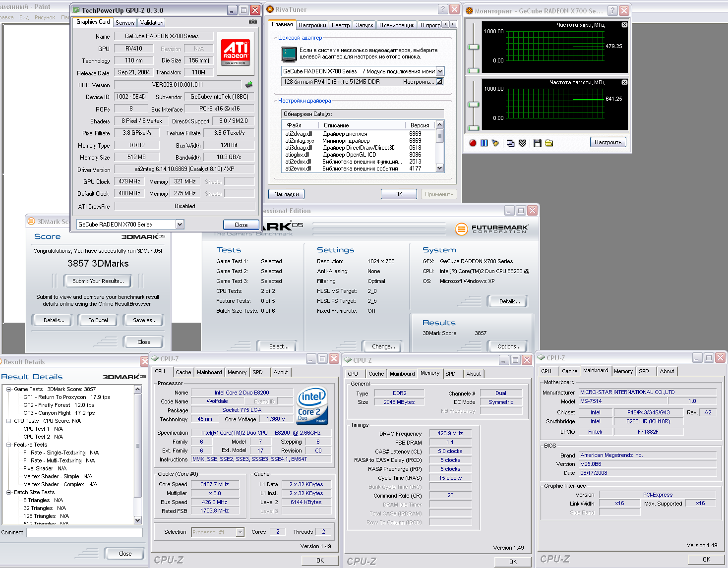Click the GPU-Z screenshot camera icon
This screenshot has width=728, height=568.
click(253, 22)
